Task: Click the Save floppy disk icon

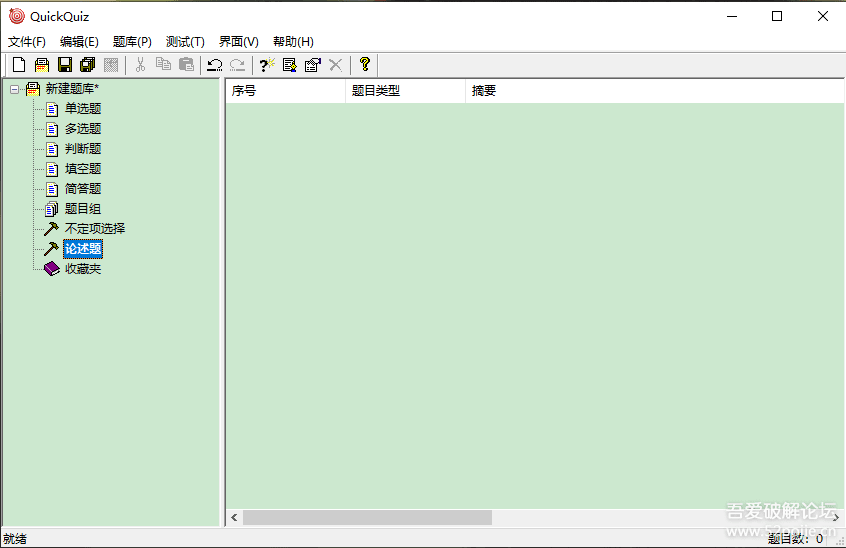Action: click(x=65, y=65)
